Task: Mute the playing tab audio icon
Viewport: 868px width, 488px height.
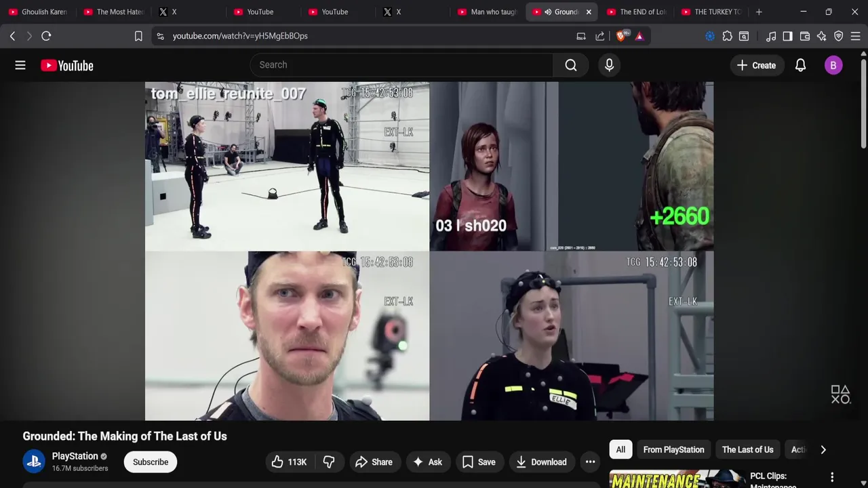Action: click(548, 12)
